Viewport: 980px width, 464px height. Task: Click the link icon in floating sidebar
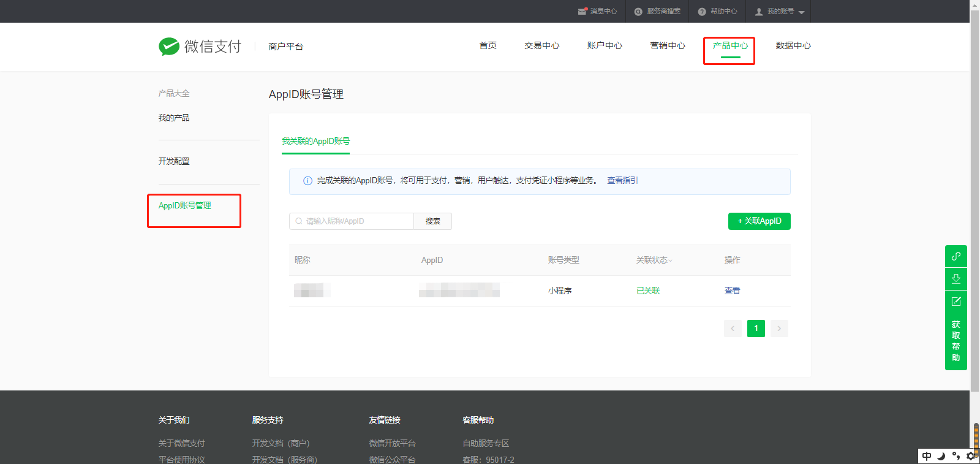pos(956,256)
